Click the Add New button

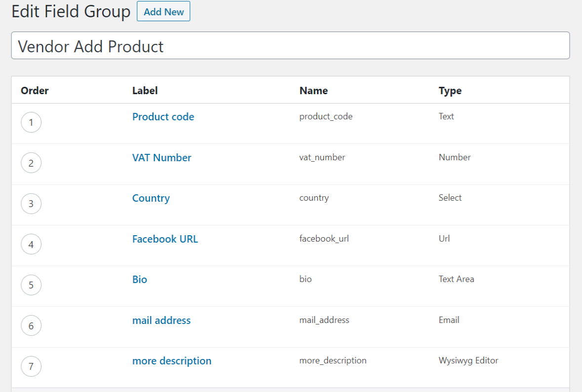pyautogui.click(x=163, y=11)
